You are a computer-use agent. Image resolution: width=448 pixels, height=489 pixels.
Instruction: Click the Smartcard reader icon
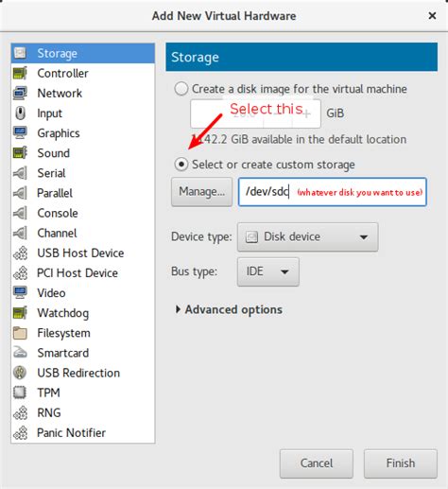pyautogui.click(x=20, y=353)
